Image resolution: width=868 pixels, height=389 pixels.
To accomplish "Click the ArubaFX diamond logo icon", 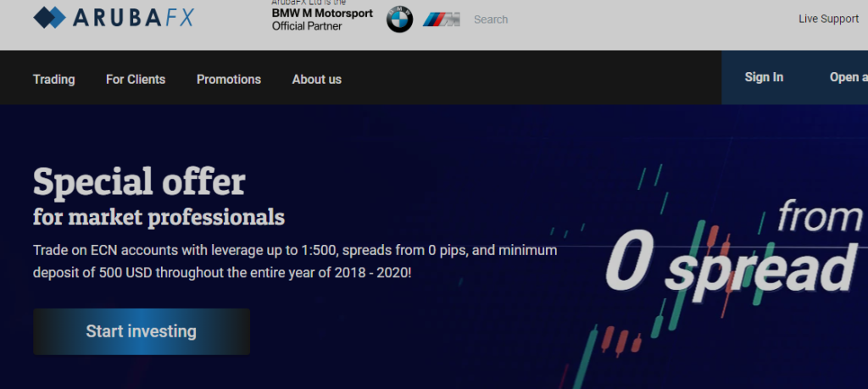I will (x=50, y=18).
